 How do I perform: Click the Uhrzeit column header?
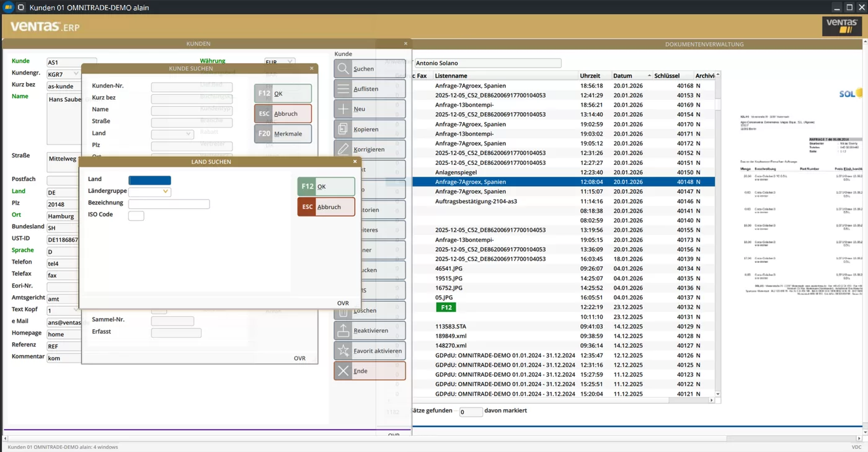(x=595, y=76)
